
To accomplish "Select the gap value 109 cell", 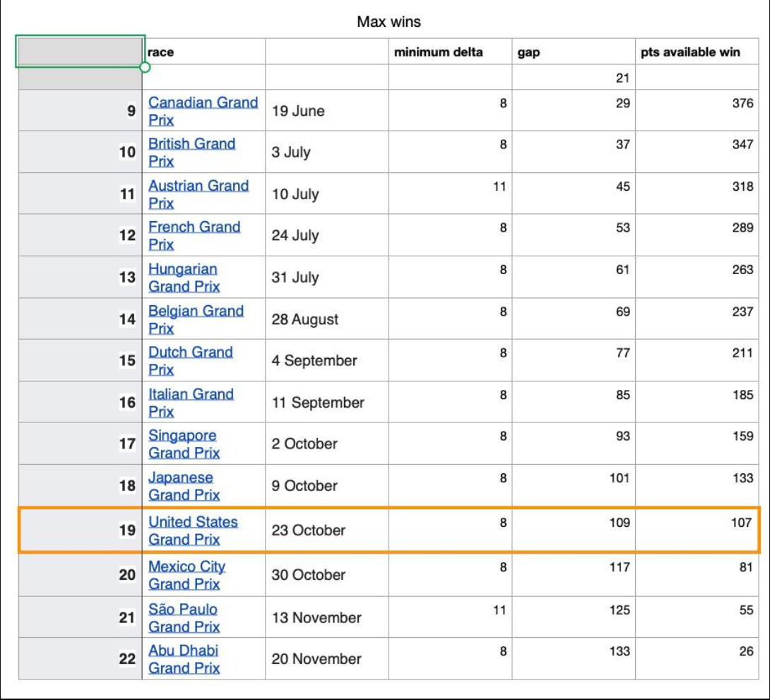I will tap(574, 530).
